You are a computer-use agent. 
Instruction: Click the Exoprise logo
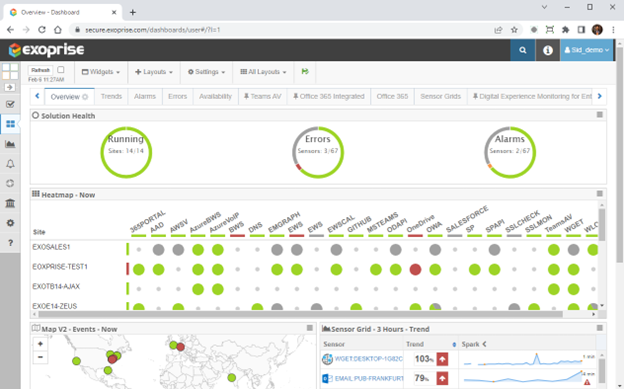[47, 50]
